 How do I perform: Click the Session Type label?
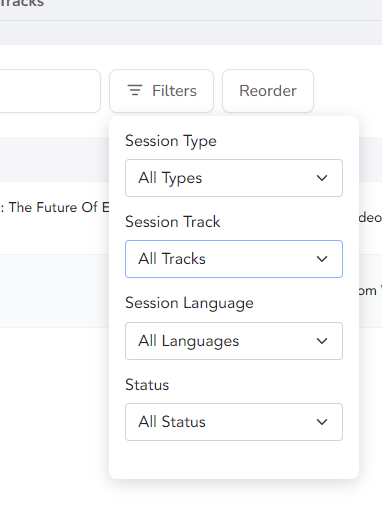[x=171, y=141]
